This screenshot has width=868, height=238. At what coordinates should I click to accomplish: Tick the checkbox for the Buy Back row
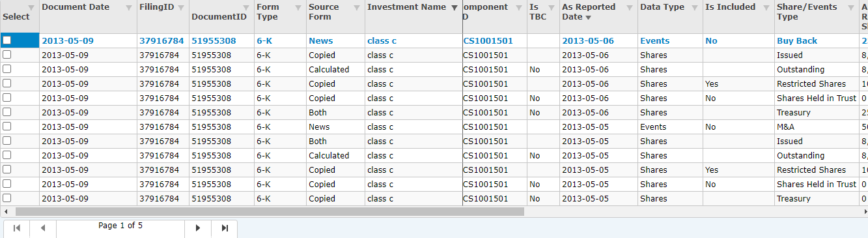pos(7,40)
